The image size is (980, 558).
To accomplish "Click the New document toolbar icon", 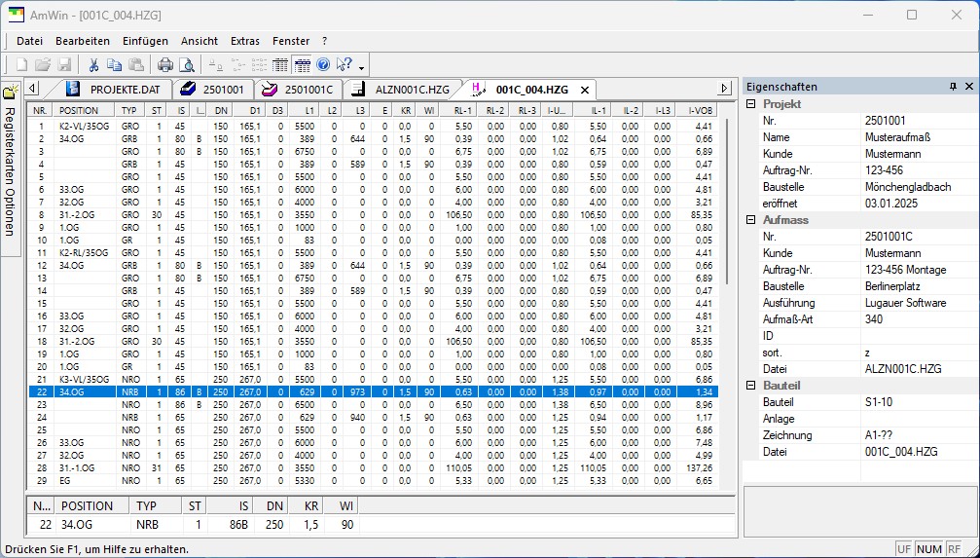I will [x=21, y=64].
